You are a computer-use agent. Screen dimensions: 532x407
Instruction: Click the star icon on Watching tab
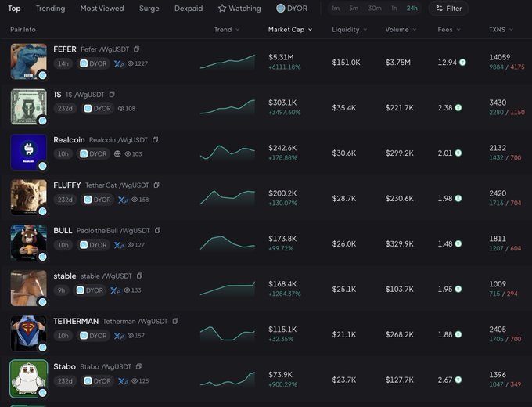[222, 8]
